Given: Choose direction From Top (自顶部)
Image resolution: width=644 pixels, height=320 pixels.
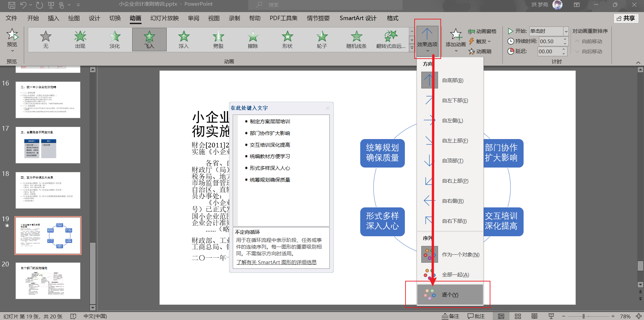Looking at the screenshot, I should pos(450,161).
